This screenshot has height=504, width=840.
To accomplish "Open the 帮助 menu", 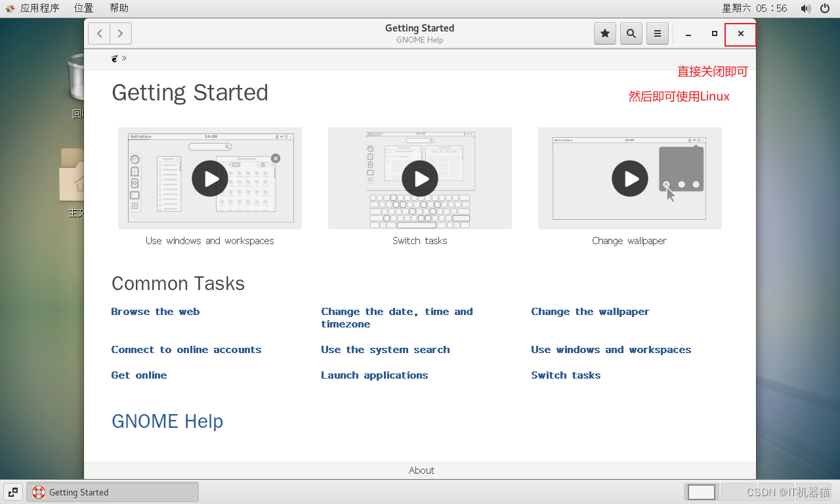I will pos(119,8).
